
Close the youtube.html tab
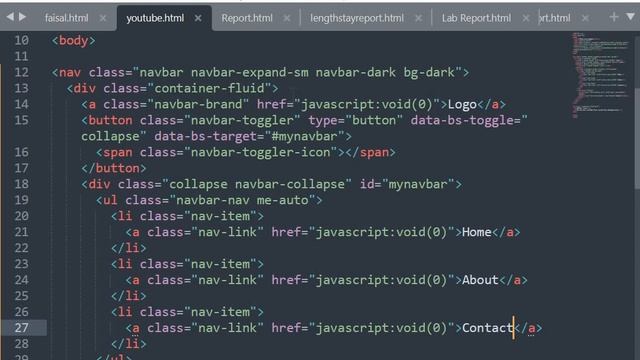point(198,18)
